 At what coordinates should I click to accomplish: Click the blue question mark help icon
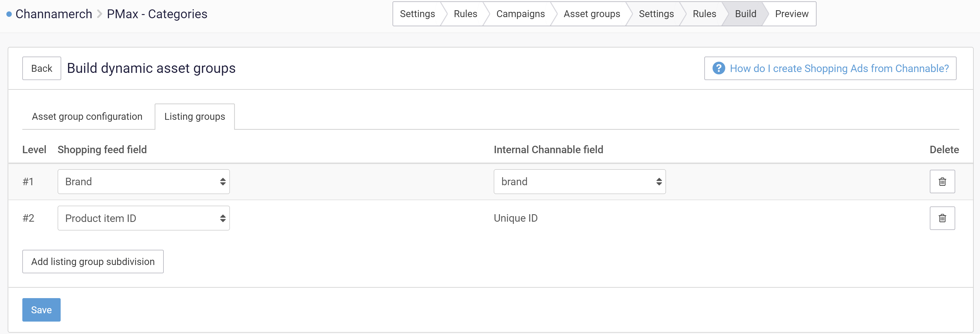point(718,68)
